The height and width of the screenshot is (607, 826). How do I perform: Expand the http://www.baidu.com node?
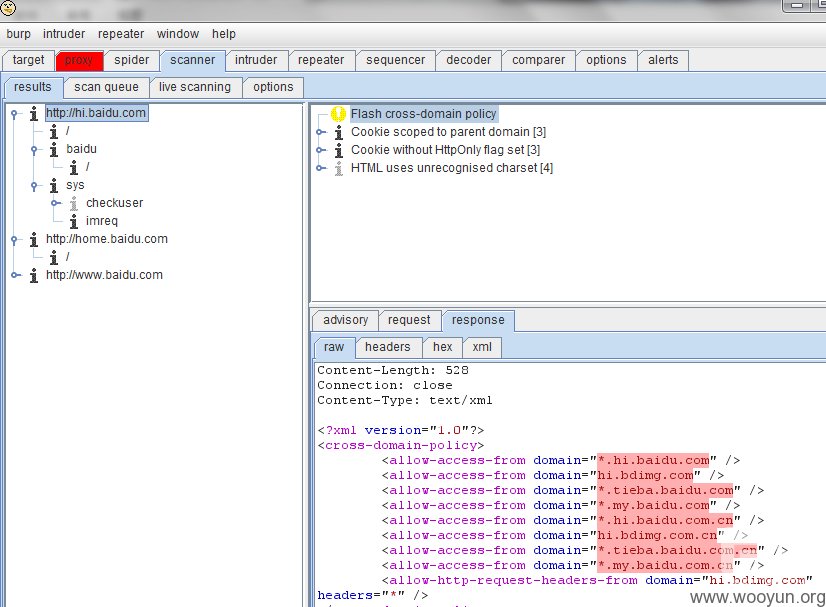click(x=15, y=275)
